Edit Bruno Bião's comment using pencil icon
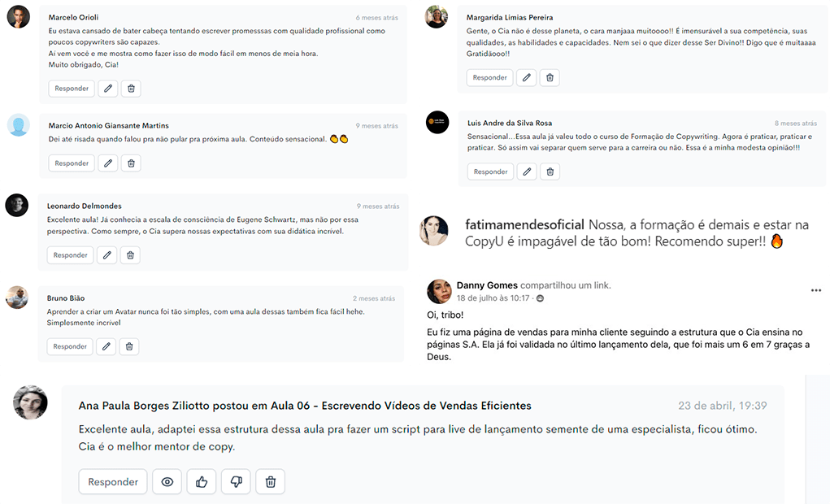This screenshot has height=504, width=830. tap(106, 346)
